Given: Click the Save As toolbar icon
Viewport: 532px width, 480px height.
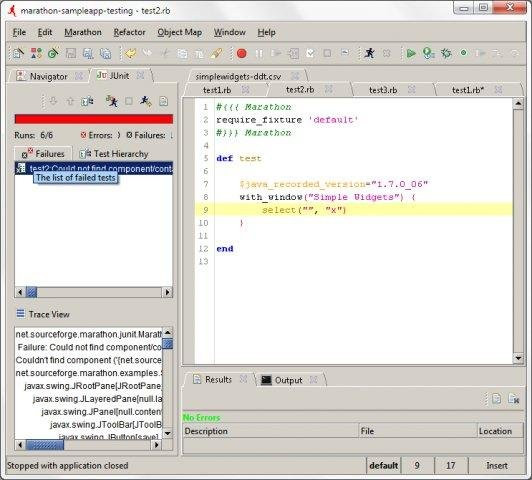Looking at the screenshot, I should point(88,53).
